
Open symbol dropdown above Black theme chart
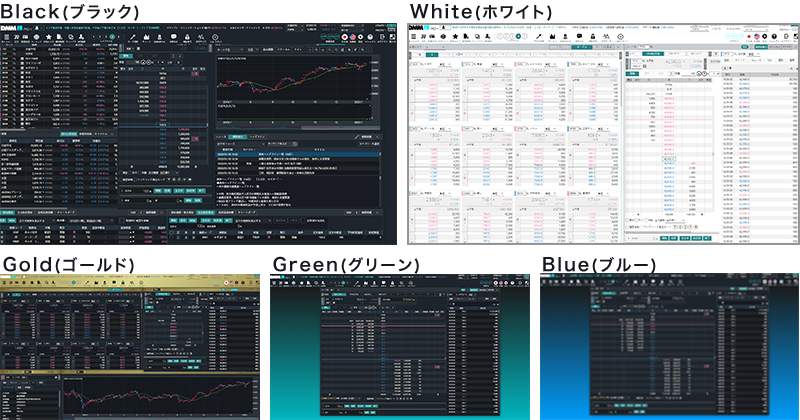click(230, 50)
